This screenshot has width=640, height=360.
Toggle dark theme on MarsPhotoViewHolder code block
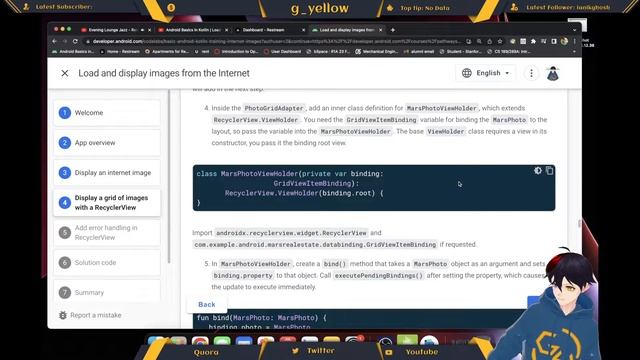tap(538, 171)
